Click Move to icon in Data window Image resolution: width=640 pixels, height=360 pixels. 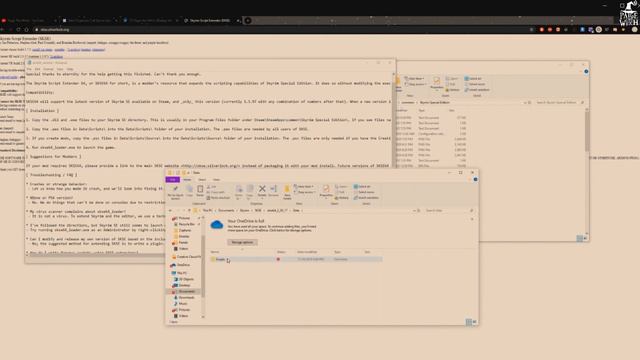tap(239, 191)
